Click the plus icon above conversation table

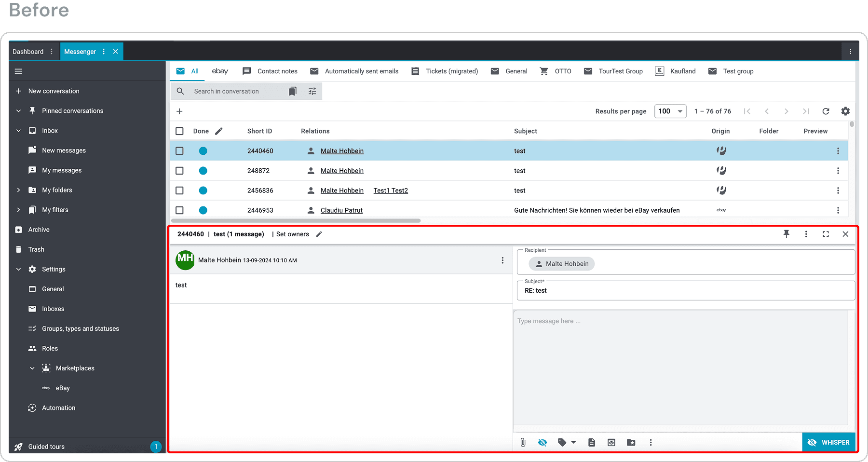pyautogui.click(x=179, y=111)
